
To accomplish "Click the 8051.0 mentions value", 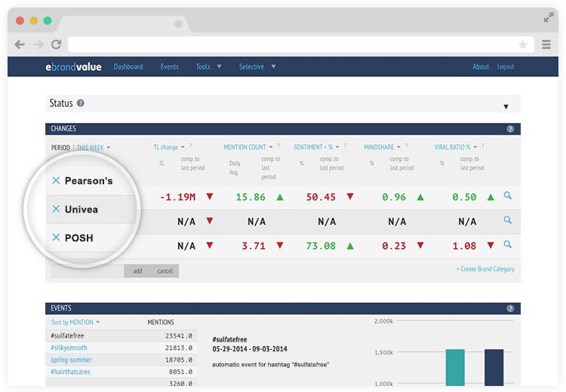I will (180, 372).
